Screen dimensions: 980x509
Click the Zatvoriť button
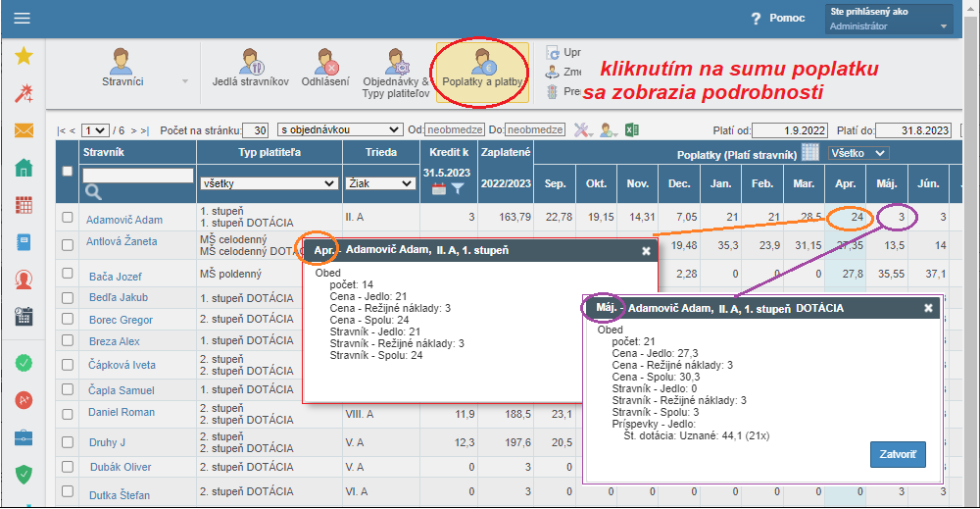[898, 455]
